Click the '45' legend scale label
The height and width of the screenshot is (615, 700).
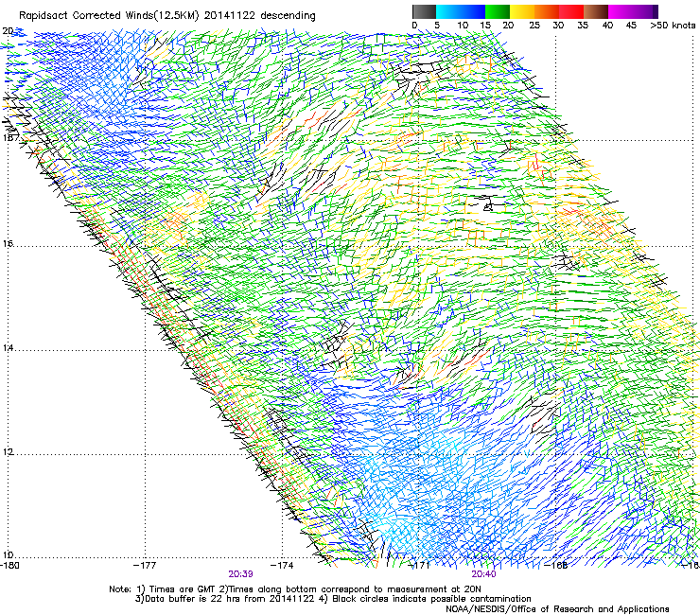coord(631,26)
